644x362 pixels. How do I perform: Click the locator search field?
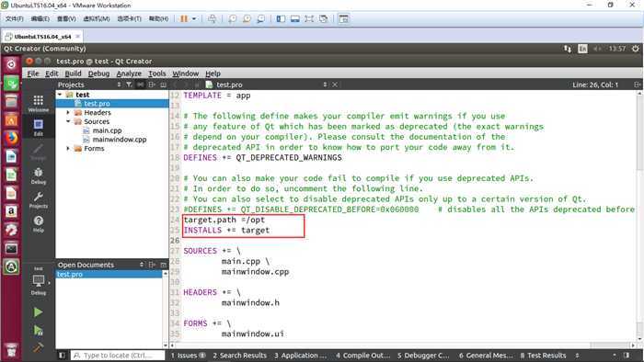[x=118, y=356]
